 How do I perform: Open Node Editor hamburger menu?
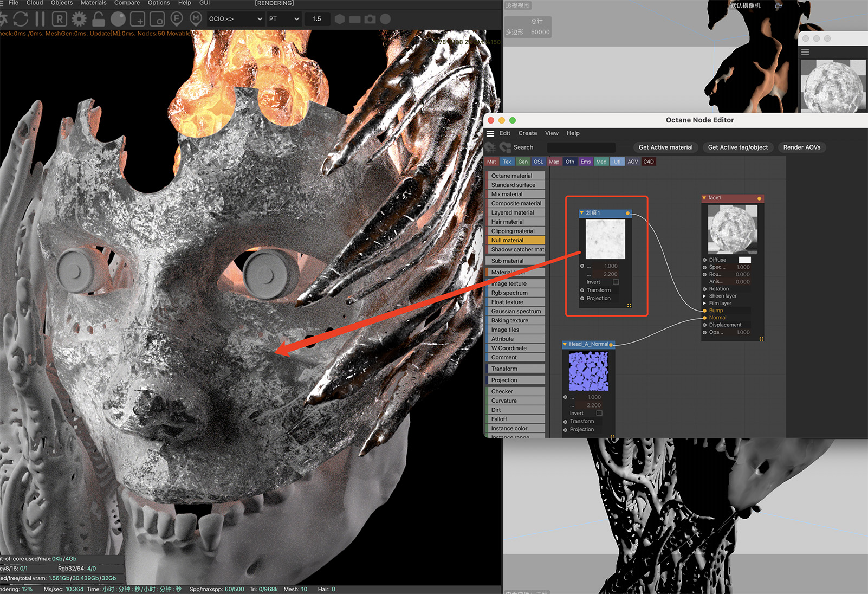(x=490, y=133)
